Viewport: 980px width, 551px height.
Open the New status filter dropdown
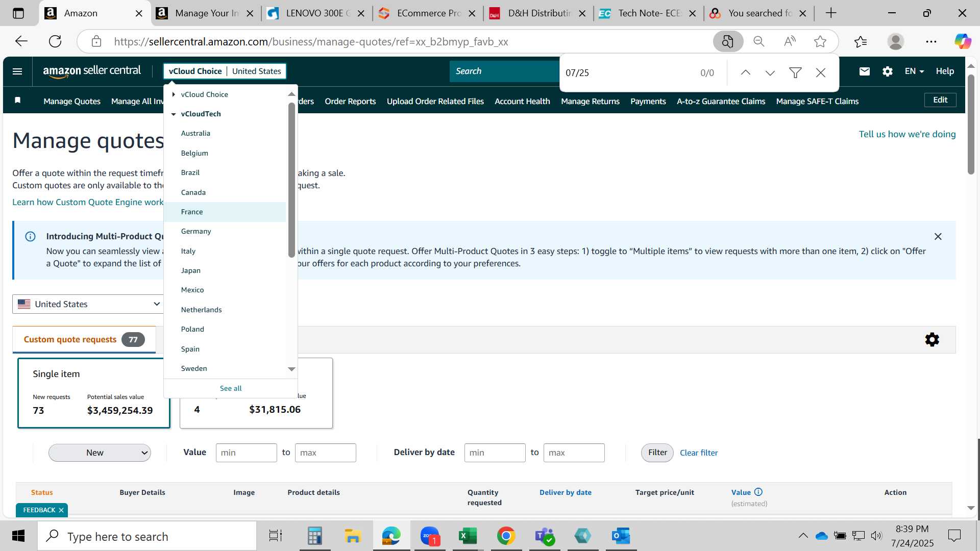pyautogui.click(x=100, y=453)
